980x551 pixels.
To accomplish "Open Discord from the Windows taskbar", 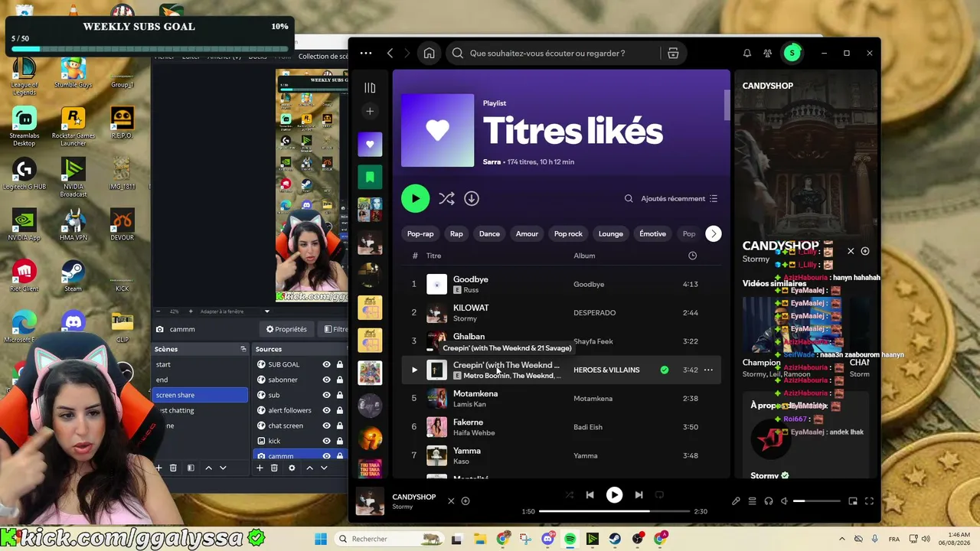I will click(547, 539).
